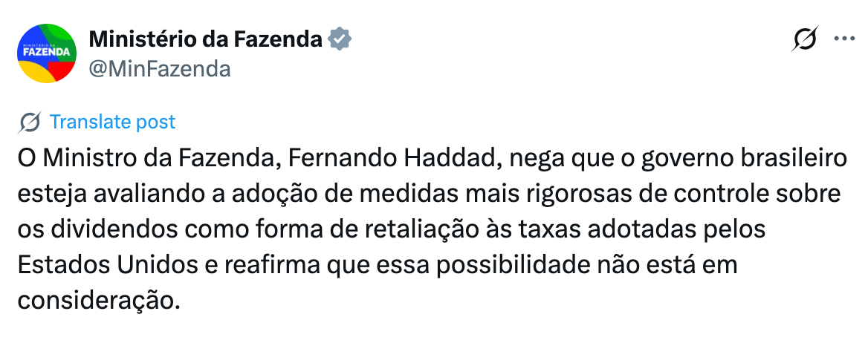This screenshot has height=337, width=868.
Task: Open the Ministério da Fazenda profile avatar
Action: point(47,53)
